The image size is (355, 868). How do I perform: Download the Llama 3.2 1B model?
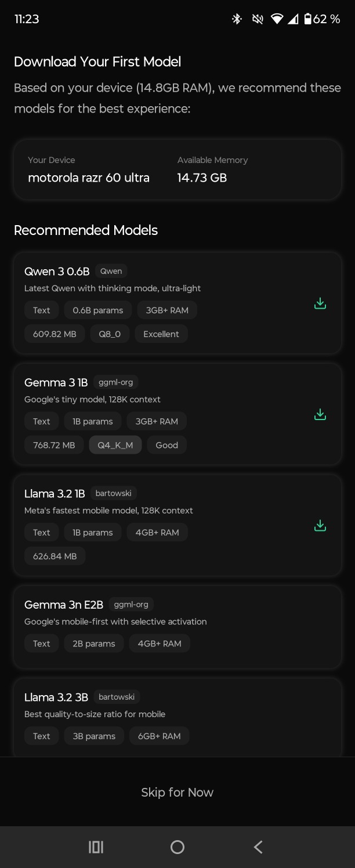coord(320,526)
